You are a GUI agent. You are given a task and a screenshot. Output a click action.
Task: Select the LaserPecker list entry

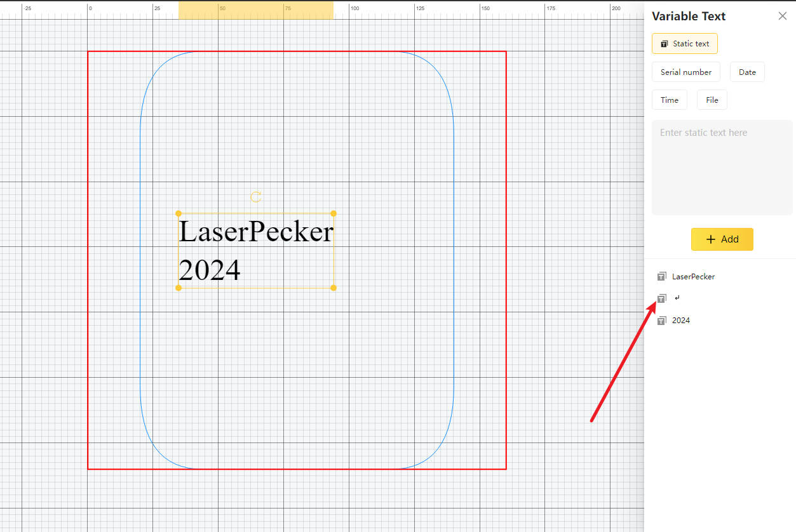click(x=693, y=276)
